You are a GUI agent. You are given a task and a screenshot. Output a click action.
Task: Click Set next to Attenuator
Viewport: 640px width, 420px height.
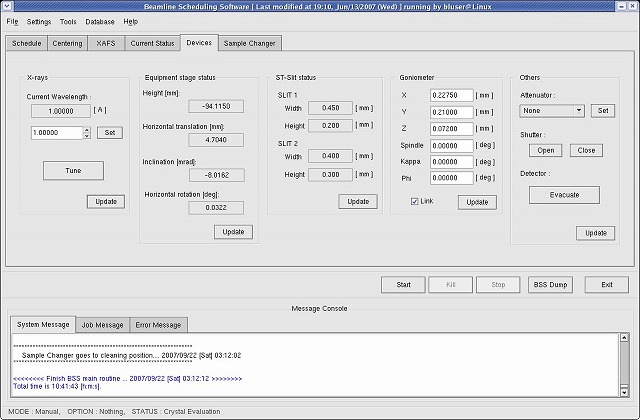coord(603,111)
